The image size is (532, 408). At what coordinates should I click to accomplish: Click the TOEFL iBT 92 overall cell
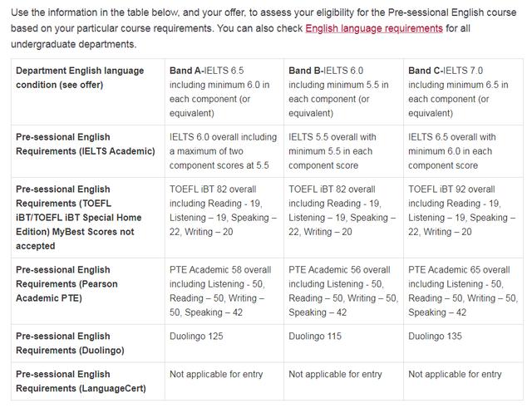(464, 218)
